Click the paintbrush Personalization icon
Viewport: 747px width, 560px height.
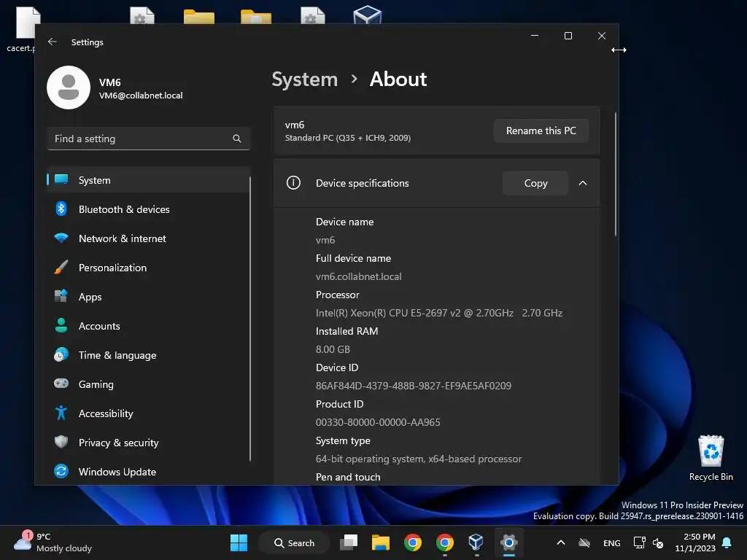(x=61, y=267)
